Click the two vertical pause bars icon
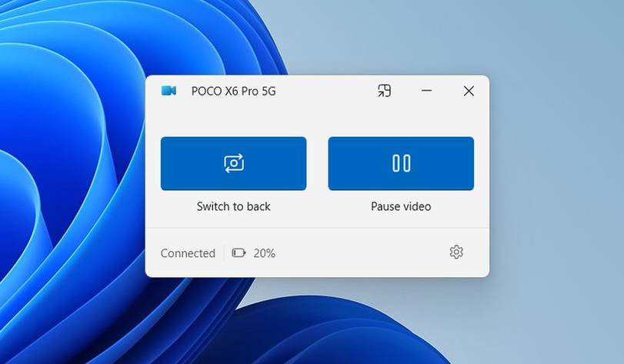Viewport: 624px width, 364px height. coord(401,163)
